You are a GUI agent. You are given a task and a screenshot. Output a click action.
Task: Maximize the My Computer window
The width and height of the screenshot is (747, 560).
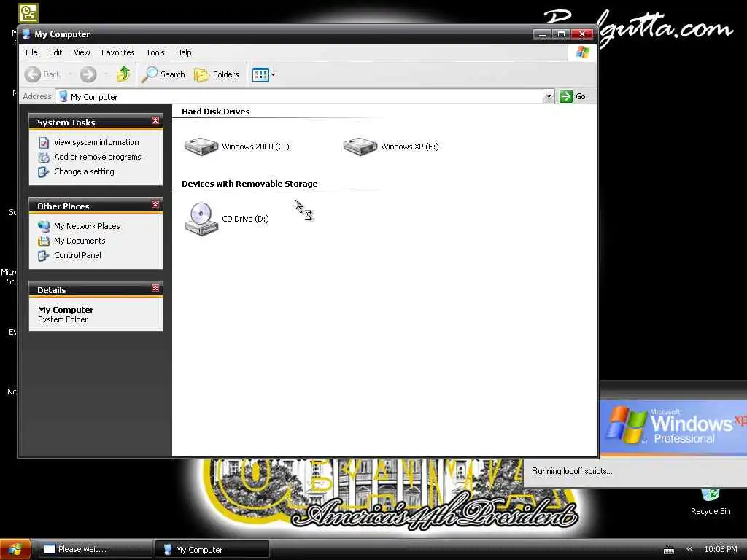[561, 34]
